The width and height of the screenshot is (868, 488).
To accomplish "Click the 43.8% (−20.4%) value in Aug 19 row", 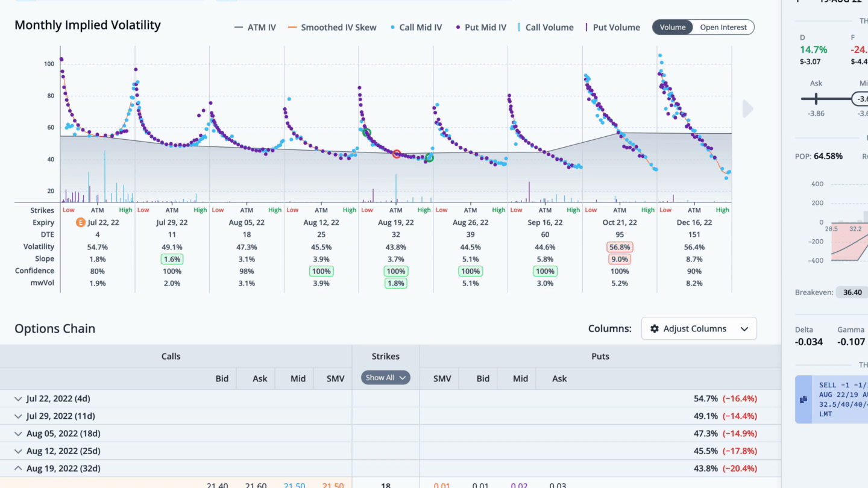I will 725,469.
